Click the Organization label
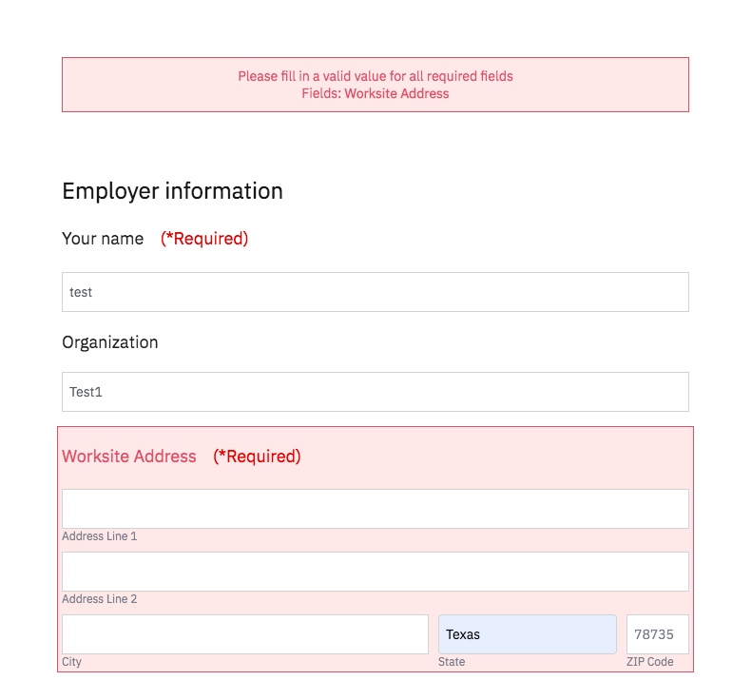 click(x=110, y=342)
